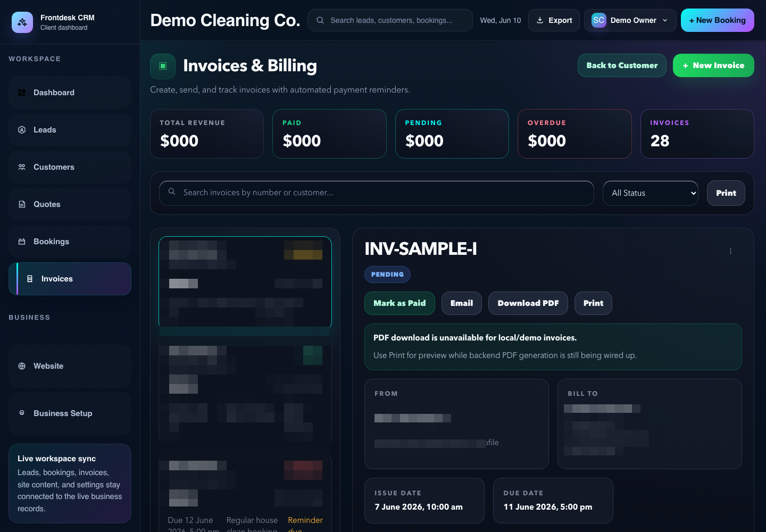Select the Invoices sidebar item
The width and height of the screenshot is (766, 532).
point(70,279)
